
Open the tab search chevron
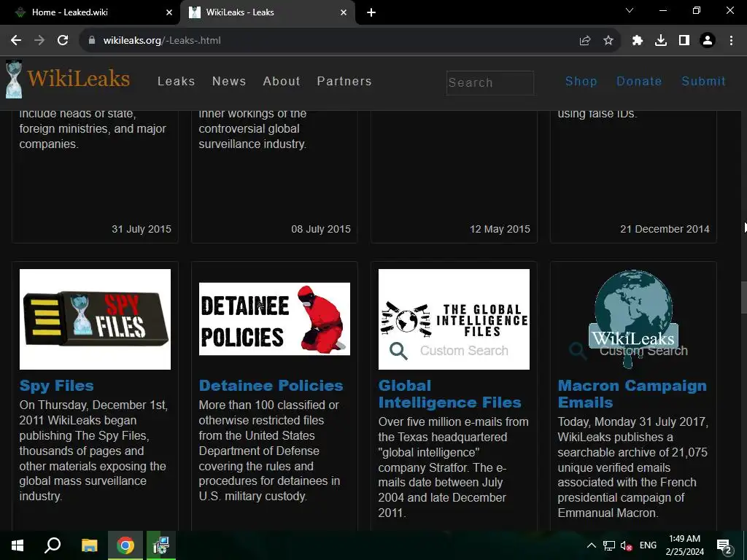(630, 10)
